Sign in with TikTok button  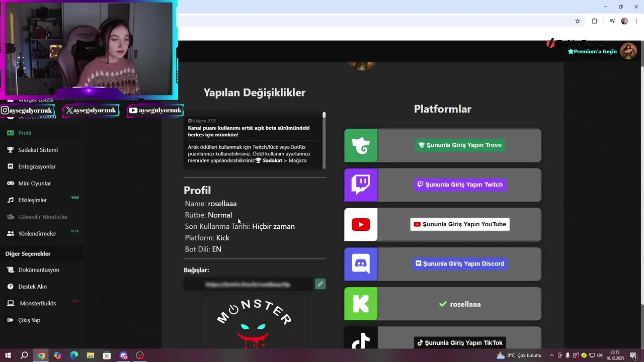click(460, 343)
